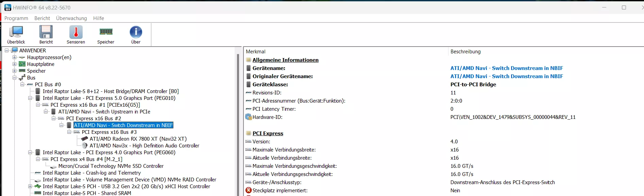Click the Hardware-ID icon in details
The height and width of the screenshot is (196, 644).
click(x=249, y=117)
